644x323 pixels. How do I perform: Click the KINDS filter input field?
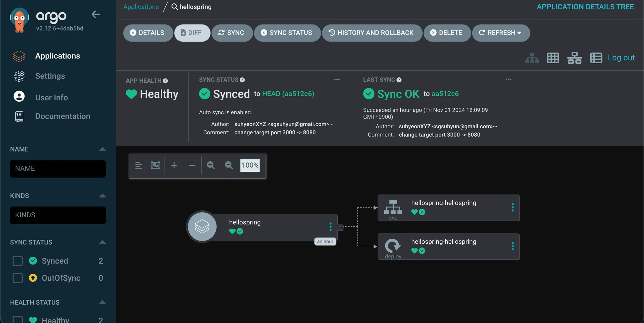58,215
